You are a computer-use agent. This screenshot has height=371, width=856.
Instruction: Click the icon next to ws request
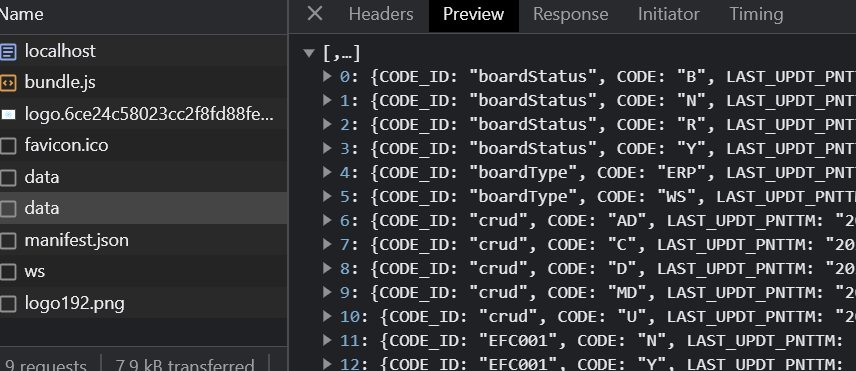(8, 272)
